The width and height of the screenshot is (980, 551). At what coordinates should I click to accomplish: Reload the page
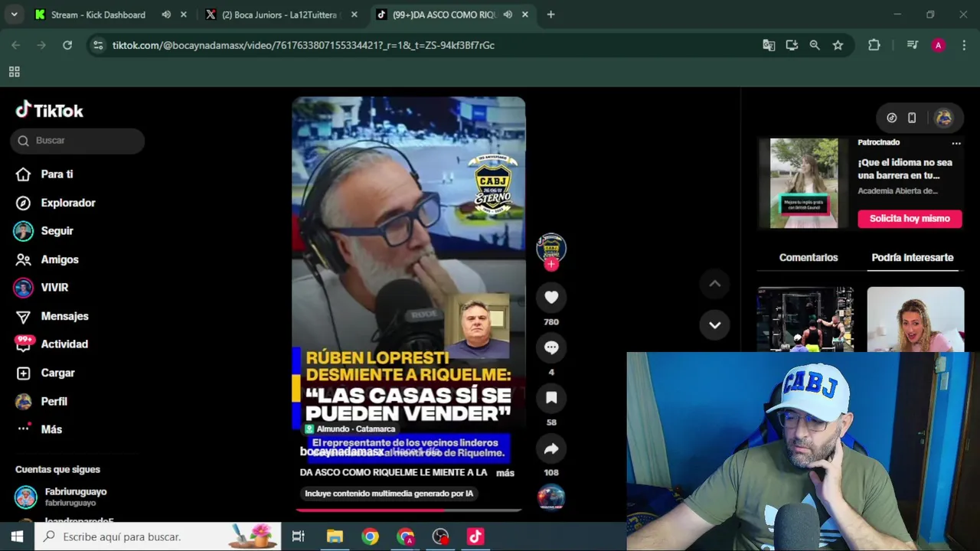tap(67, 45)
